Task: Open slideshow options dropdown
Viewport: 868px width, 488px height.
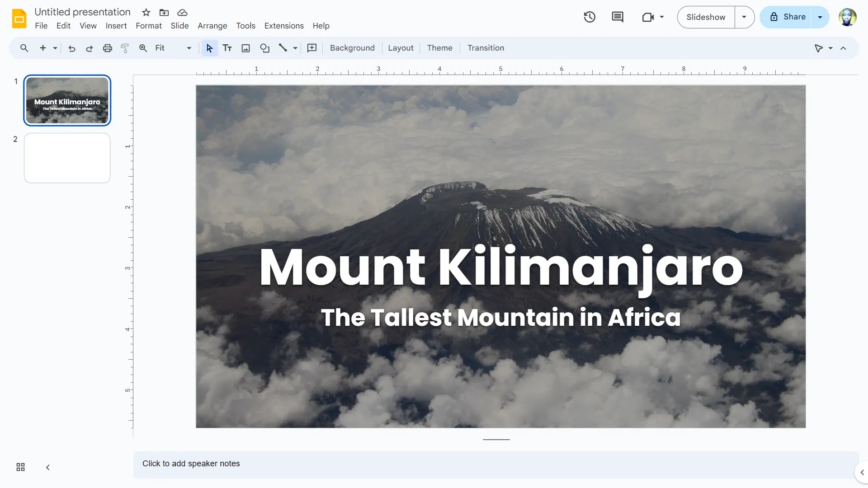Action: coord(744,17)
